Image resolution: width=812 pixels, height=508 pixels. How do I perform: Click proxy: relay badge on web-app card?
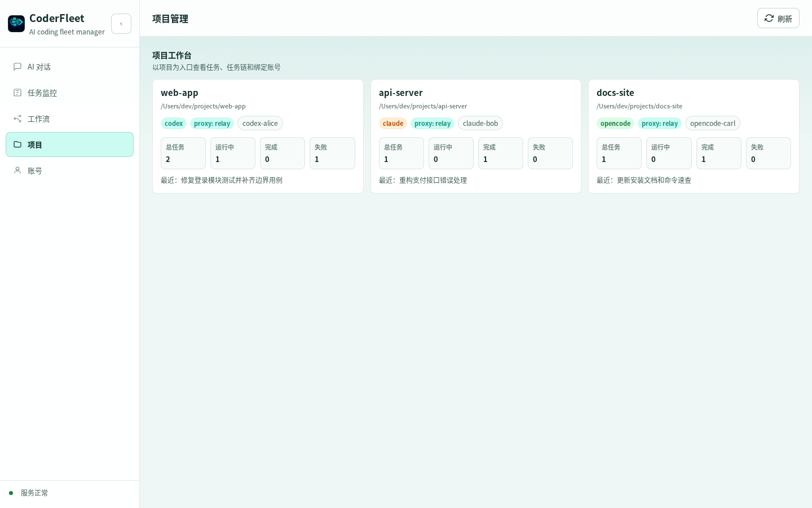(x=212, y=123)
